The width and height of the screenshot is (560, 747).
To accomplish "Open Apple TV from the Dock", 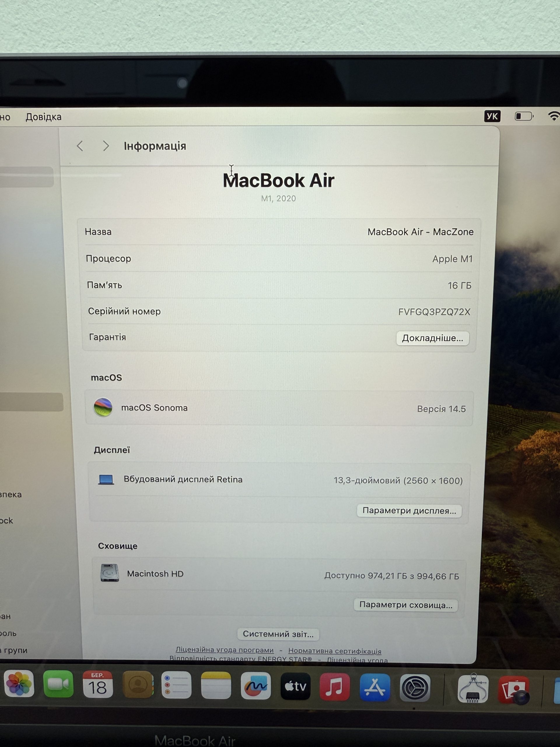I will [295, 686].
